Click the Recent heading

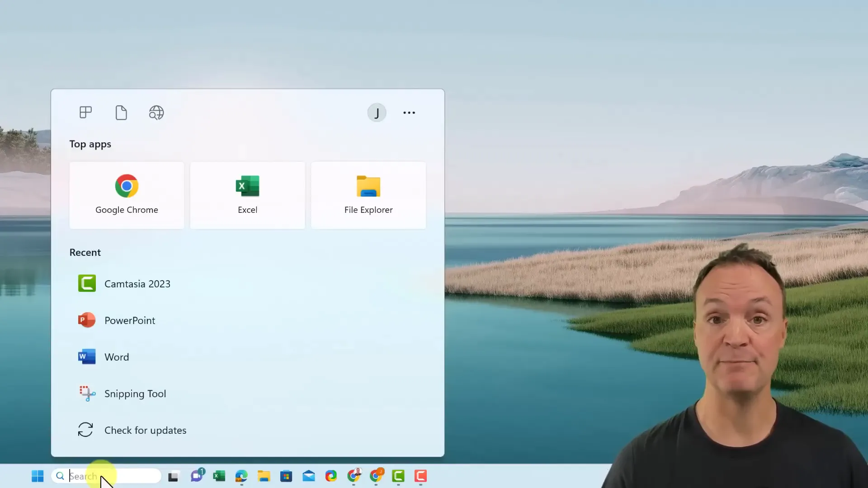85,252
